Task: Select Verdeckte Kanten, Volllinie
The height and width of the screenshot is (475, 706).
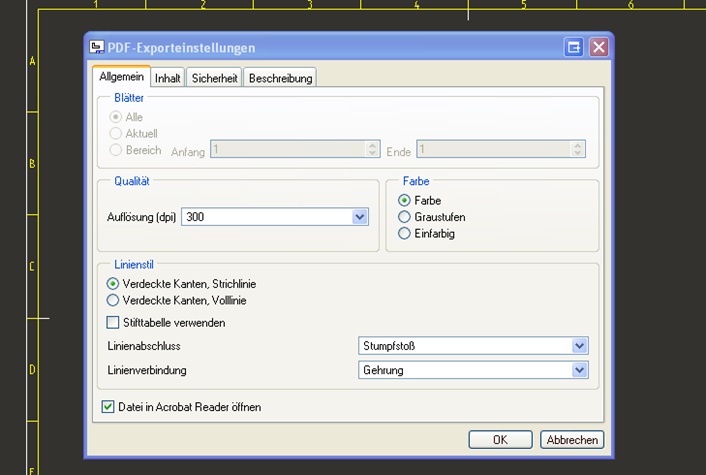Action: click(x=113, y=300)
